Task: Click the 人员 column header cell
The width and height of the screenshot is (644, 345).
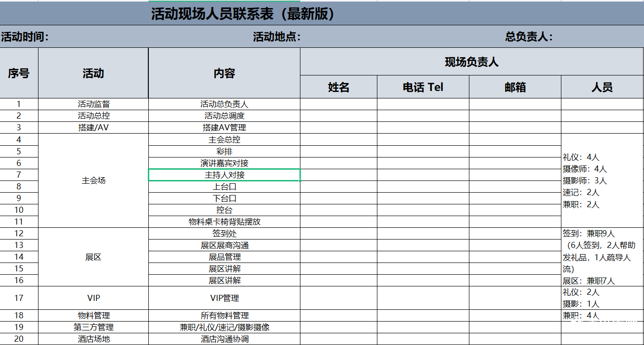Action: tap(602, 87)
